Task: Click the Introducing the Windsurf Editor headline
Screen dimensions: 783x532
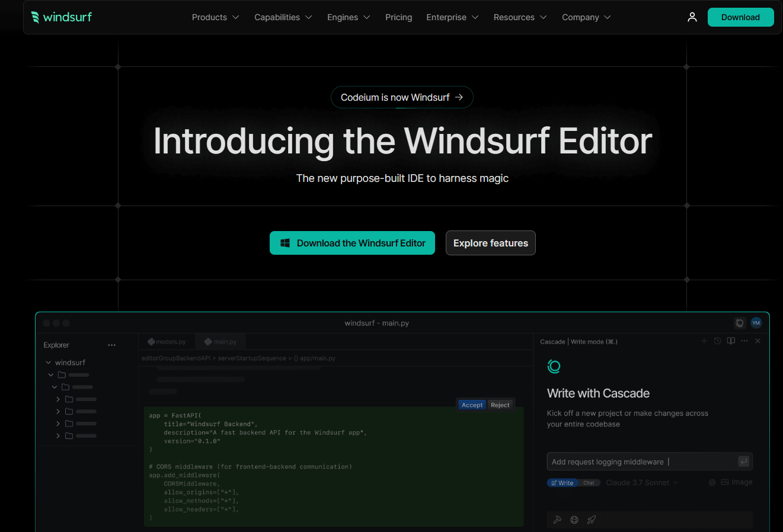Action: (402, 141)
